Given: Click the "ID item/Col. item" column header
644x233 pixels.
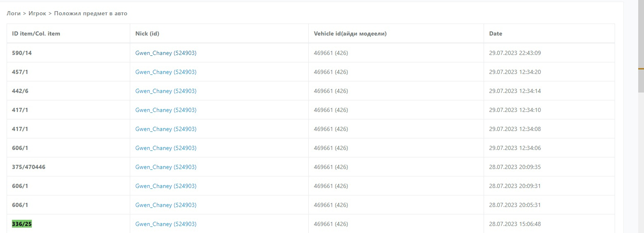Looking at the screenshot, I should [x=36, y=33].
